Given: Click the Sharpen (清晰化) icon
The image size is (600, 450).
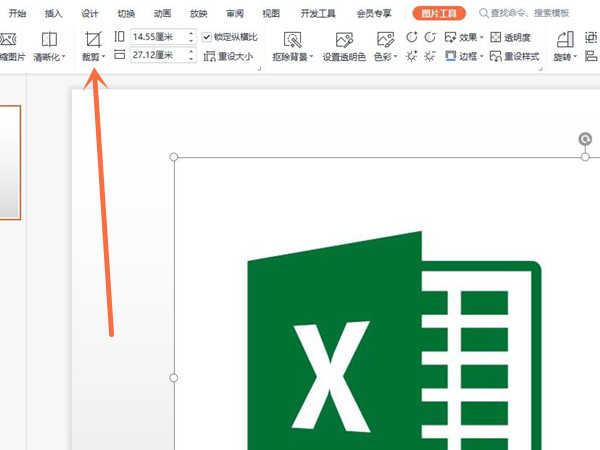Looking at the screenshot, I should pos(48,40).
